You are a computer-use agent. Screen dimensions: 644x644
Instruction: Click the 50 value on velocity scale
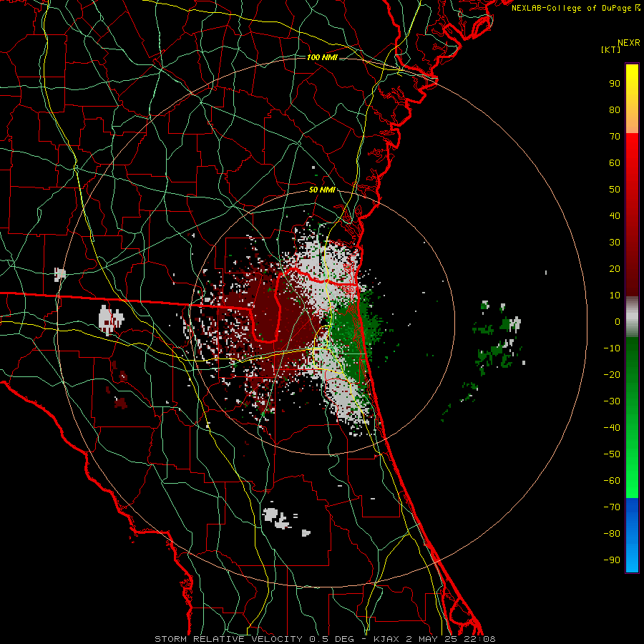tap(615, 190)
